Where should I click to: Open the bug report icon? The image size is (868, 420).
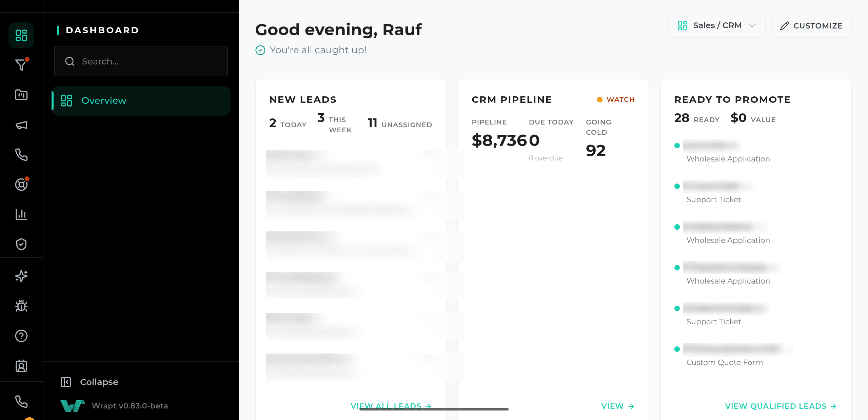[x=21, y=306]
